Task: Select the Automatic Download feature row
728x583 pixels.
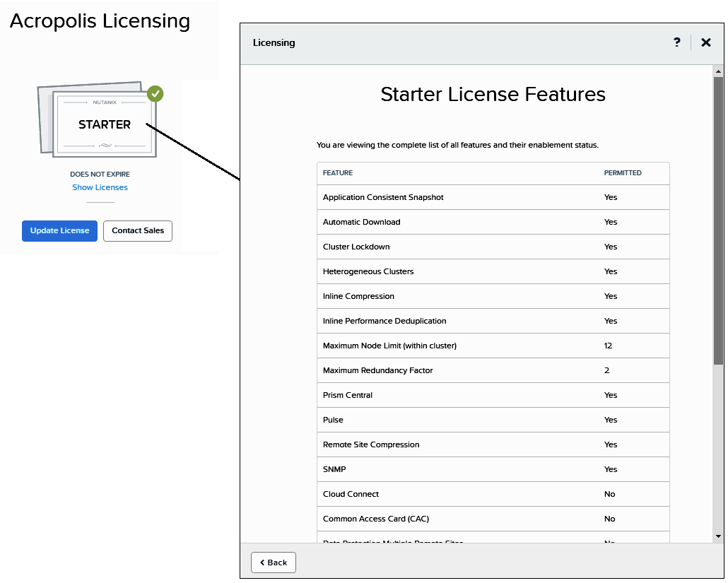Action: (x=493, y=222)
